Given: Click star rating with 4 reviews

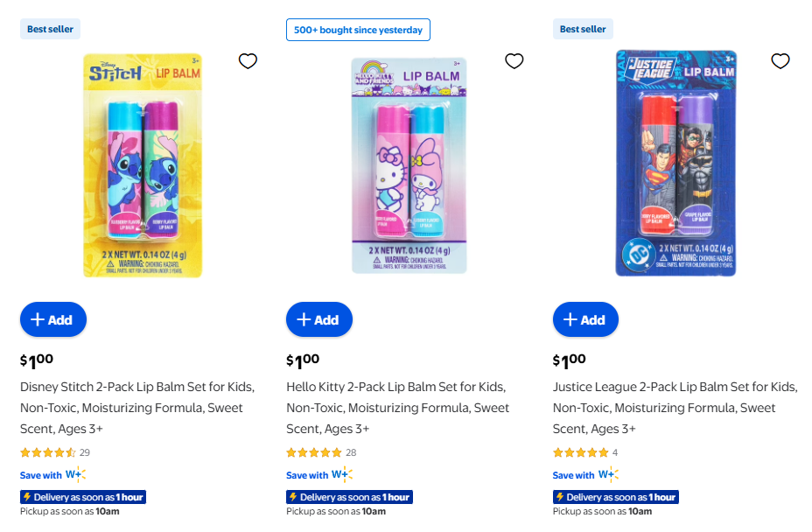Looking at the screenshot, I should [580, 452].
